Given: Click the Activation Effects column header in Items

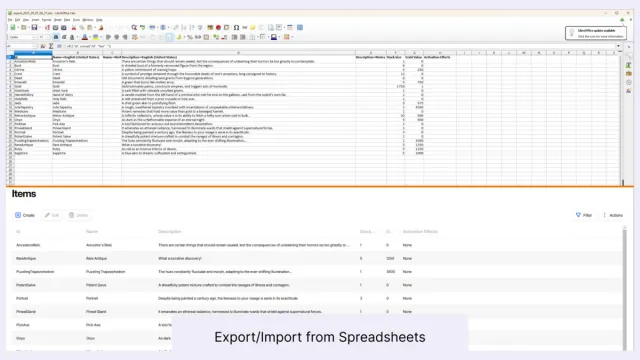Looking at the screenshot, I should (x=420, y=231).
